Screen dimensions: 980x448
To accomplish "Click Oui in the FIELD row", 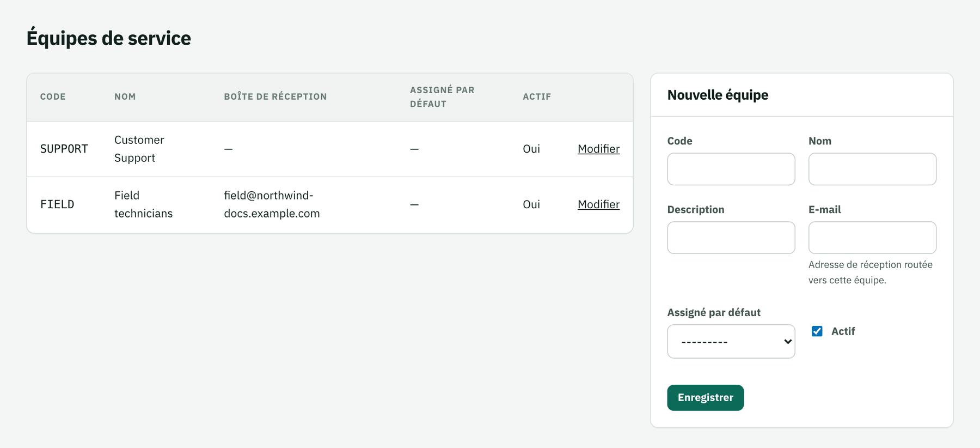I will (531, 204).
